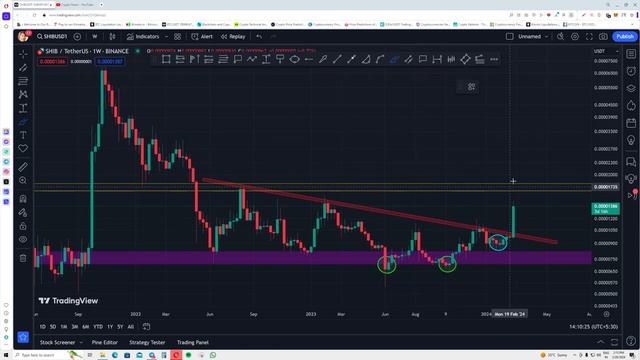Open the chat bubbles panel icon
Image resolution: width=640 pixels, height=360 pixels.
click(x=631, y=162)
